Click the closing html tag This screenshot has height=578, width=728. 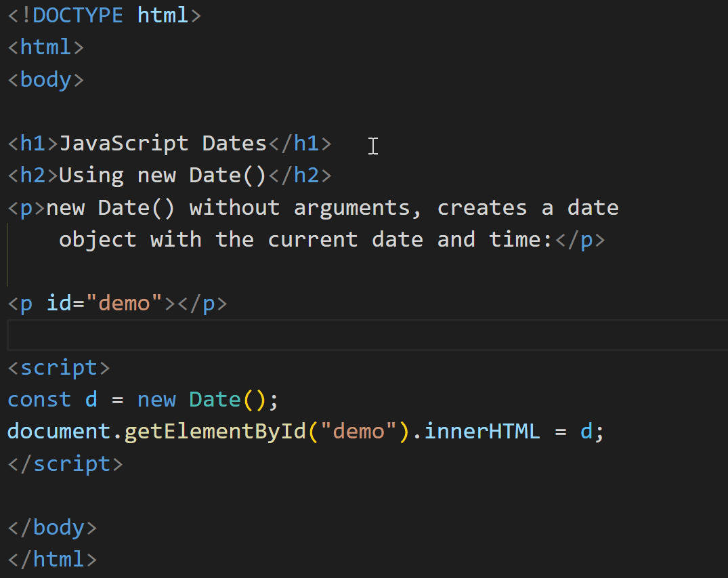click(52, 559)
